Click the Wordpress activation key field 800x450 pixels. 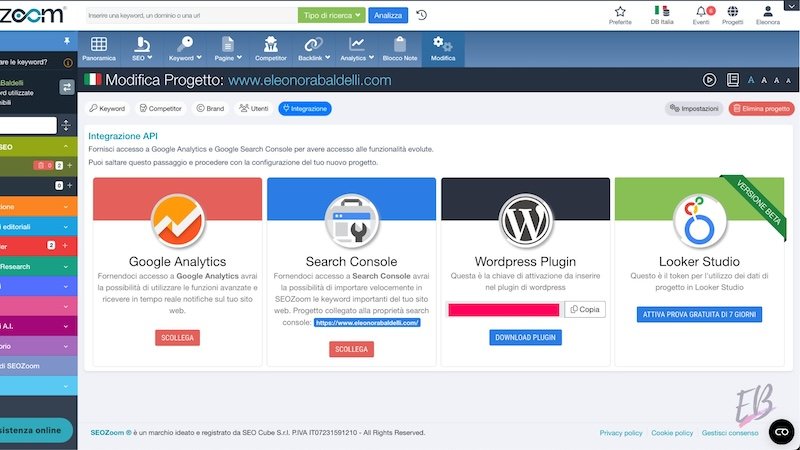pos(504,310)
